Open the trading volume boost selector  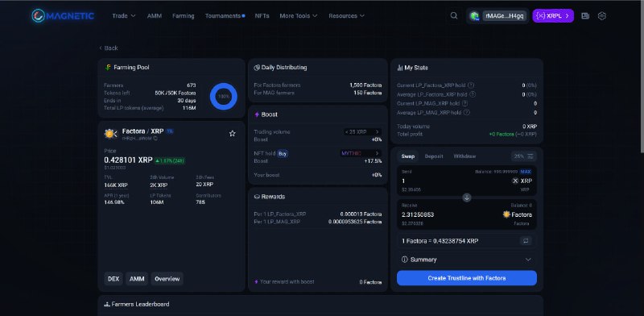click(x=362, y=131)
